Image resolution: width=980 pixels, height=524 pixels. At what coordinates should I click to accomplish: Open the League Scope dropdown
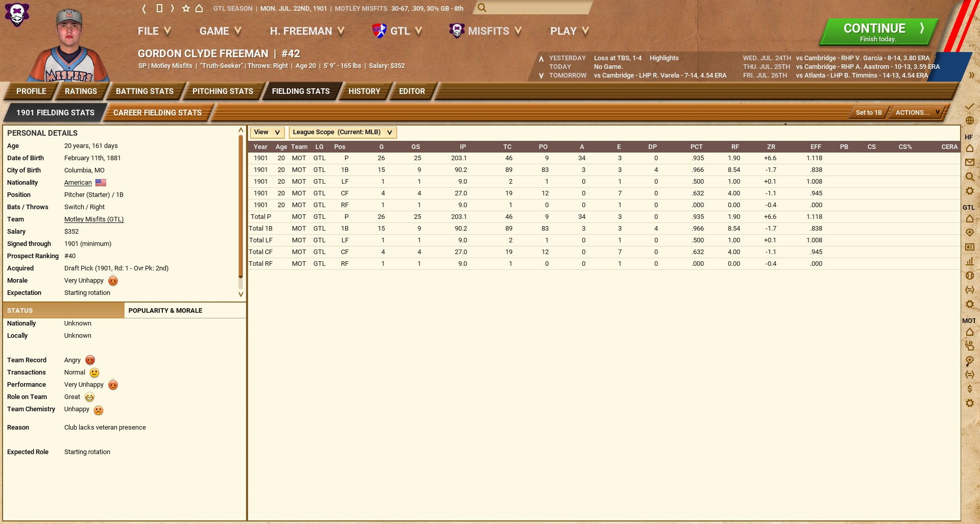point(342,132)
